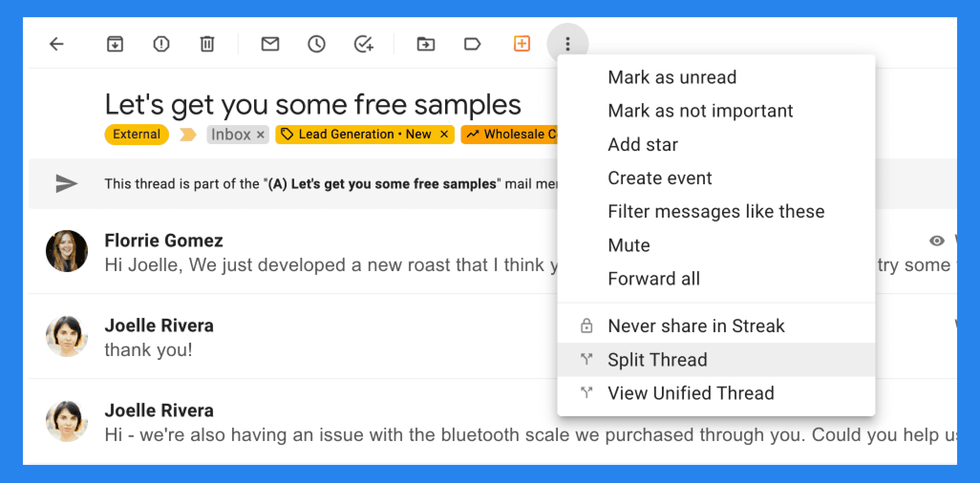This screenshot has width=980, height=483.
Task: Click the orange Streak add-to-box icon
Action: coord(522,44)
